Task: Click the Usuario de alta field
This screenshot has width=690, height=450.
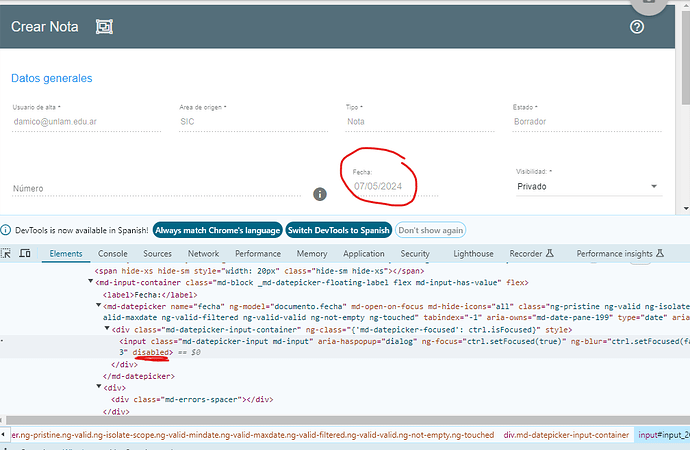Action: pos(86,121)
